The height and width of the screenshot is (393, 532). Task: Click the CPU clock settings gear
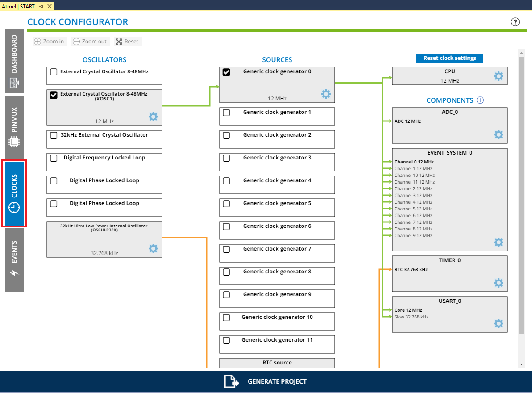[499, 76]
